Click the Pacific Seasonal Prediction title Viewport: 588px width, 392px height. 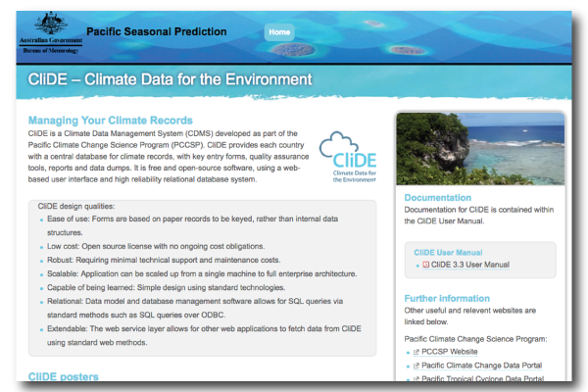157,31
